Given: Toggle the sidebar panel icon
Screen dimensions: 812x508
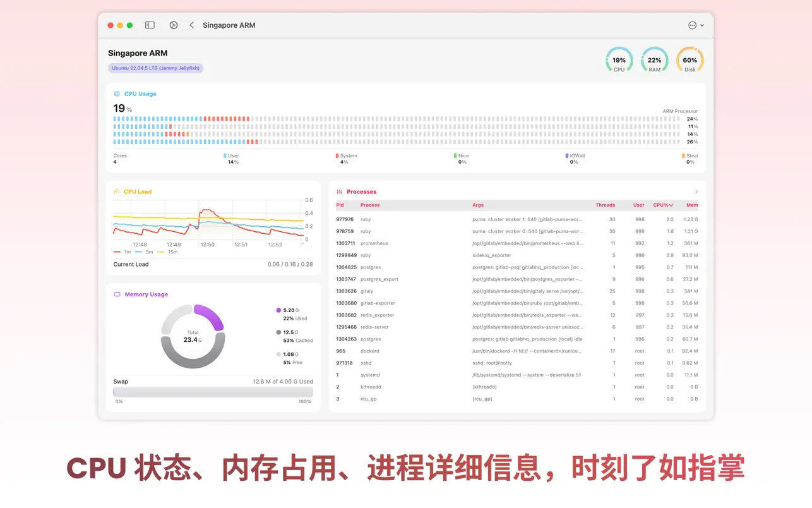Looking at the screenshot, I should [150, 25].
